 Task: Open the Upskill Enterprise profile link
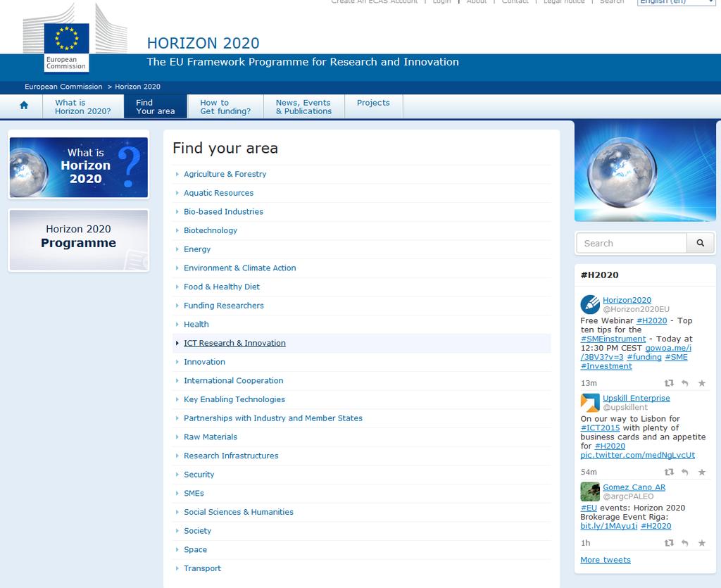tap(637, 398)
